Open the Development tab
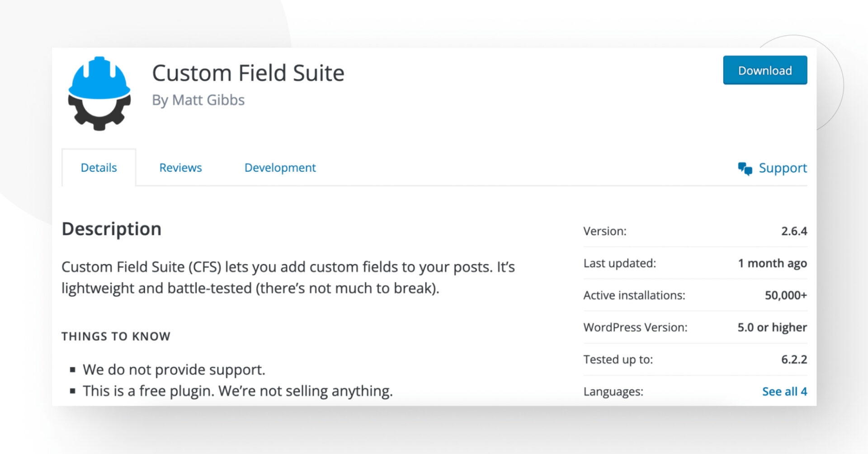The width and height of the screenshot is (868, 454). (280, 168)
